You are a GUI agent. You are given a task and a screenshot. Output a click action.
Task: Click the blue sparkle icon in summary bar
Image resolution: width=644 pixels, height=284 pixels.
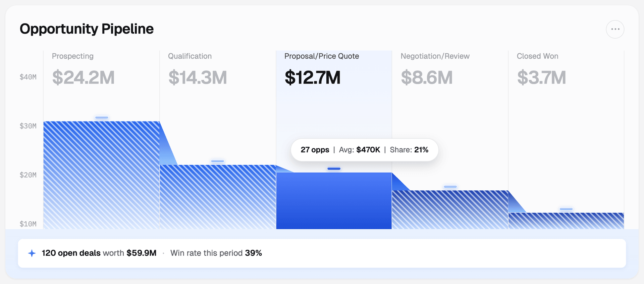click(x=32, y=253)
